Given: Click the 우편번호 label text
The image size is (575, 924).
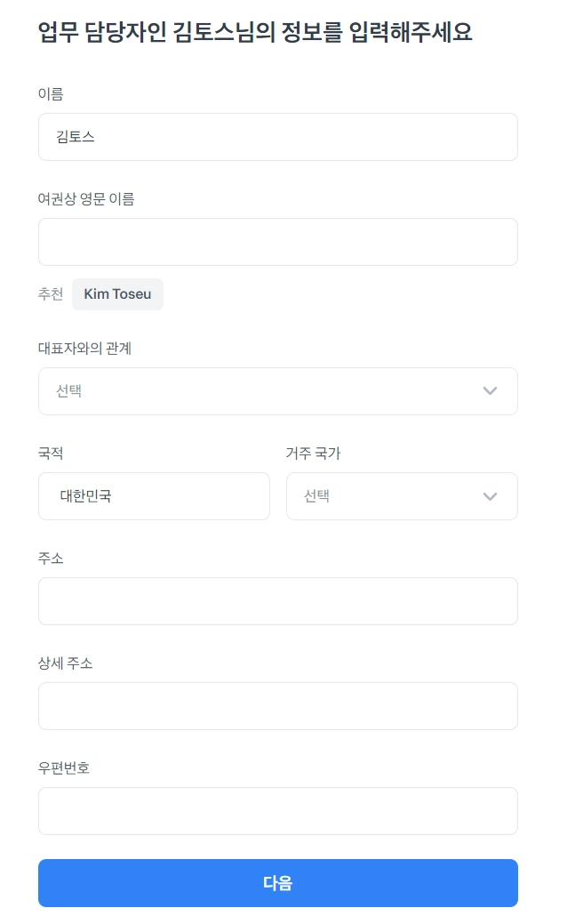Looking at the screenshot, I should [x=64, y=768].
